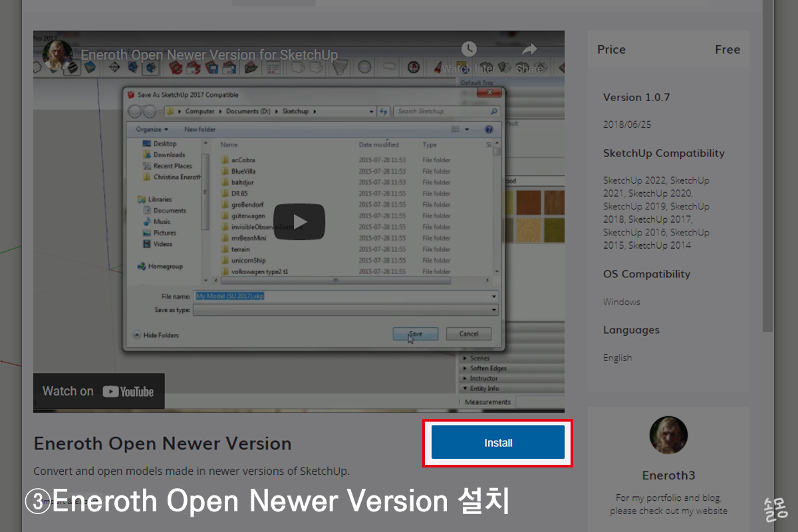Click the Eneroth Open Newer Version page heading
Viewport: 798px width, 532px height.
pyautogui.click(x=163, y=444)
